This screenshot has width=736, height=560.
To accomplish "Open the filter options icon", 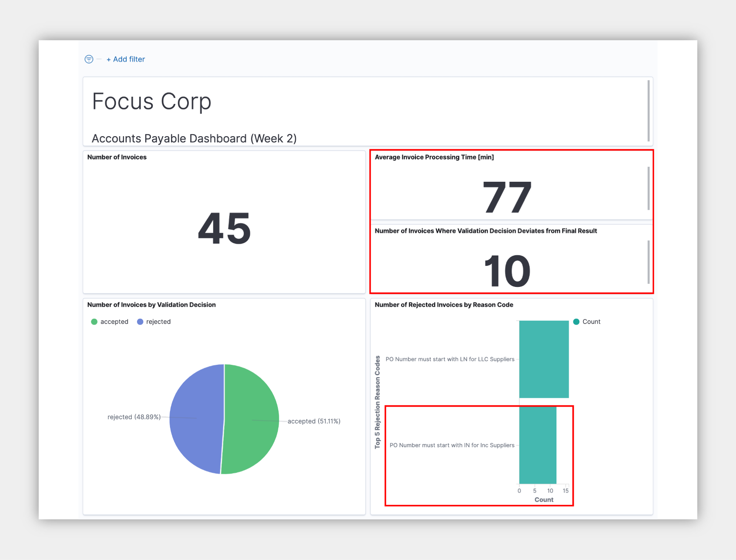I will (x=89, y=59).
